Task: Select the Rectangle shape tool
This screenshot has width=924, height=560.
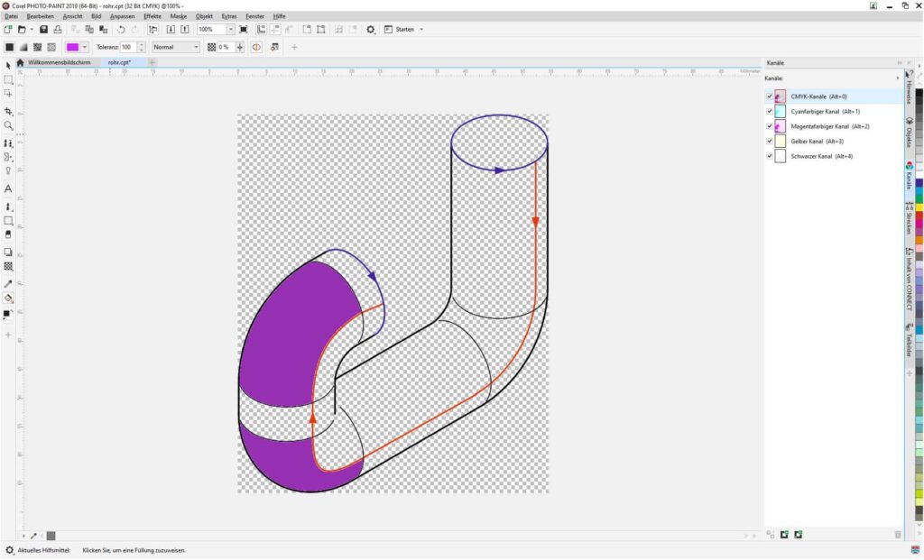Action: point(8,221)
